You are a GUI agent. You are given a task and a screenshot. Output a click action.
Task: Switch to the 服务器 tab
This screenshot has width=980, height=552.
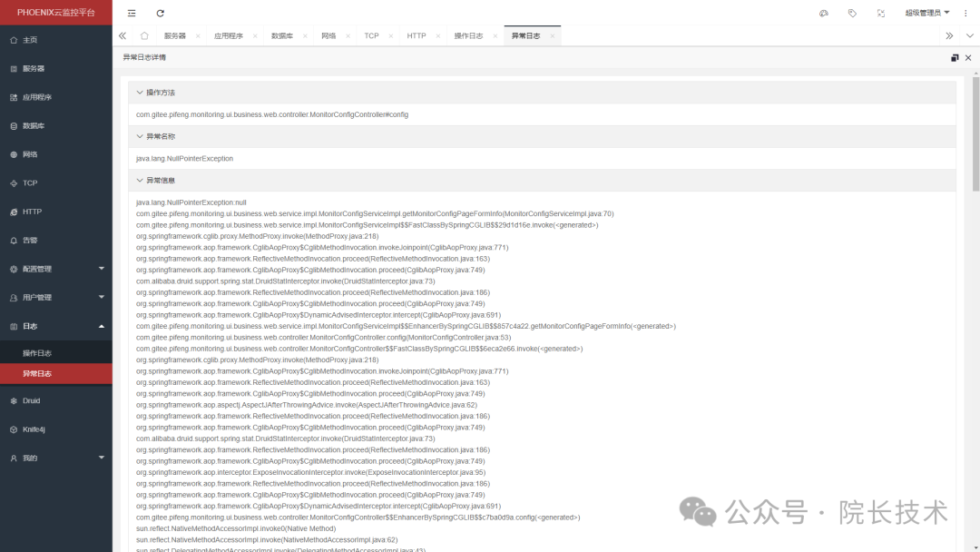[x=175, y=35]
